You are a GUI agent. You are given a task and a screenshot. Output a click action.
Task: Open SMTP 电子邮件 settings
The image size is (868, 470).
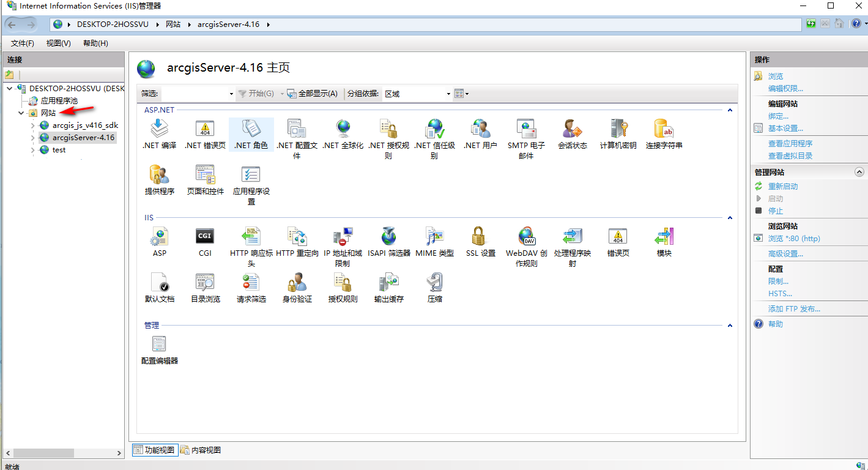pos(526,140)
